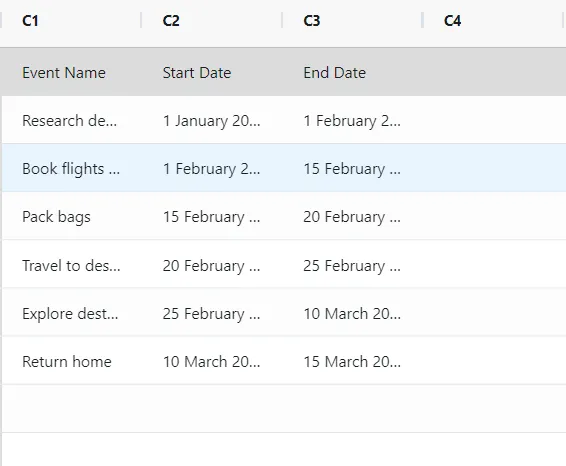Click the Event Name header cell
This screenshot has height=466, width=566.
click(x=71, y=72)
